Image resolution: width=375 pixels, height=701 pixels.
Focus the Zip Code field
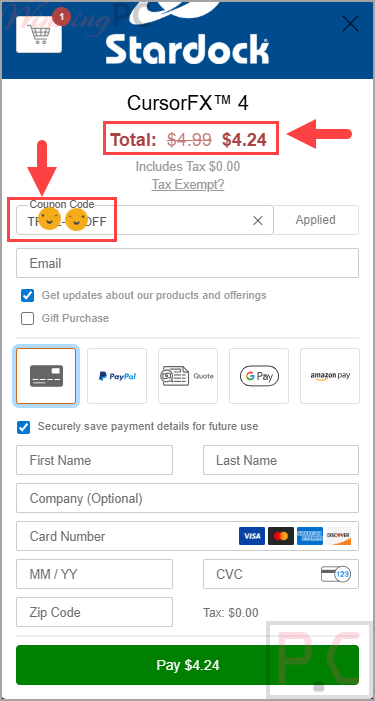(94, 612)
